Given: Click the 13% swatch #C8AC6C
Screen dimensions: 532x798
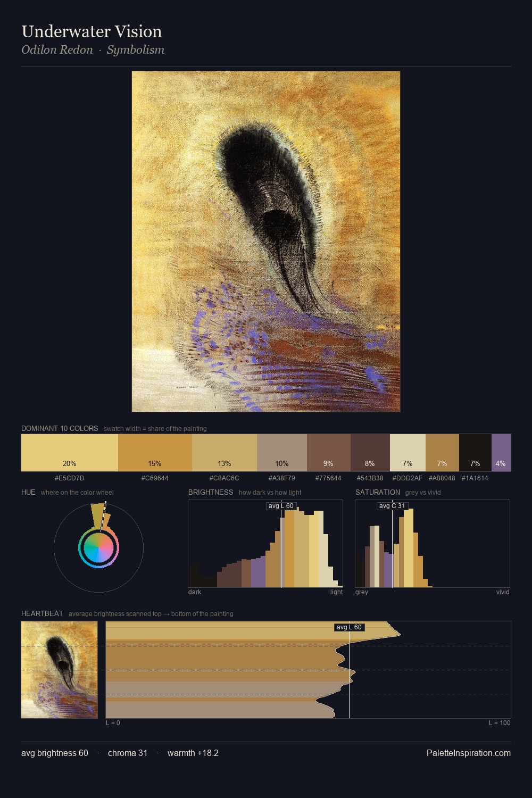Looking at the screenshot, I should point(225,453).
